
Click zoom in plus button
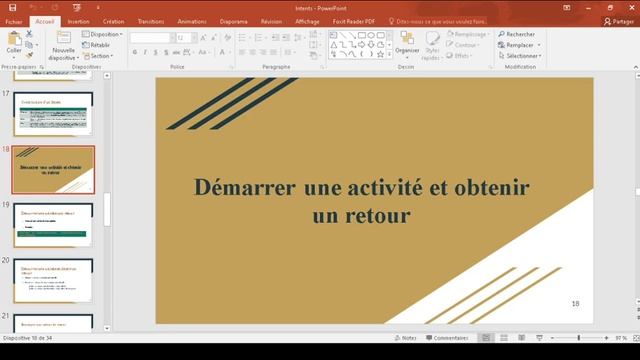pos(607,338)
